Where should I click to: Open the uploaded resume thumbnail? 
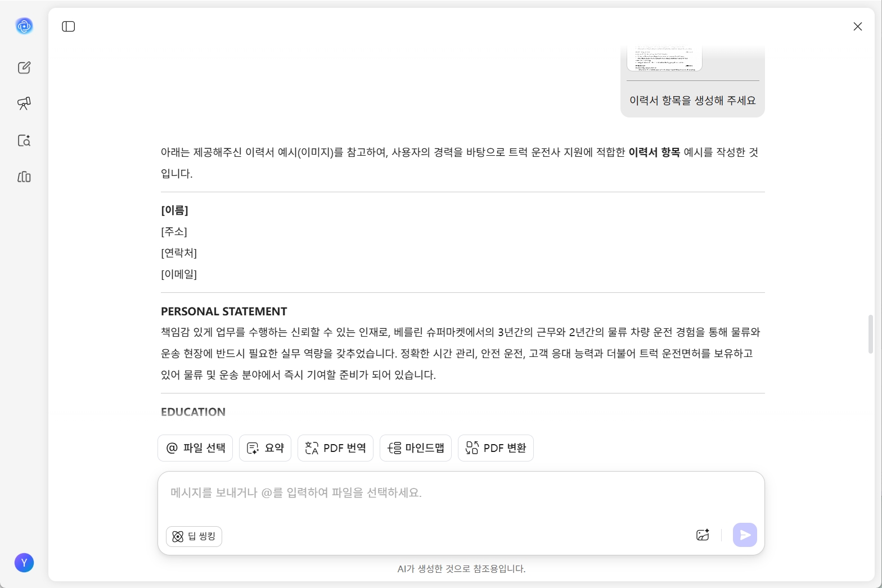[664, 56]
